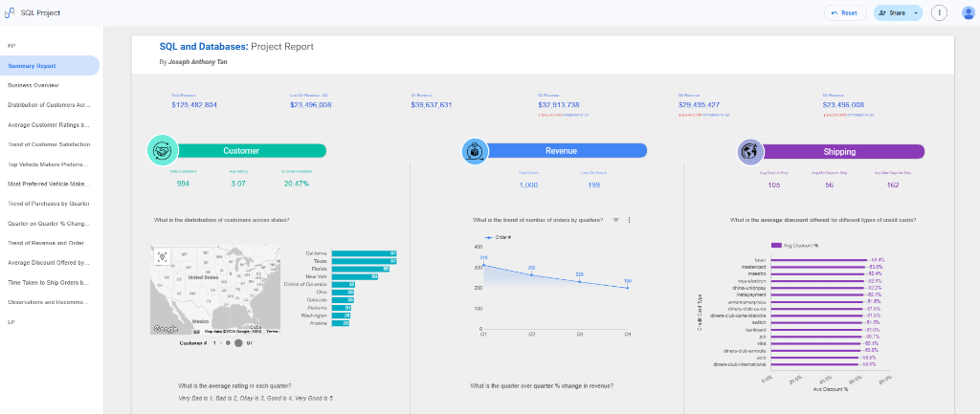Open Quarter on Quarter % Change page

[50, 224]
